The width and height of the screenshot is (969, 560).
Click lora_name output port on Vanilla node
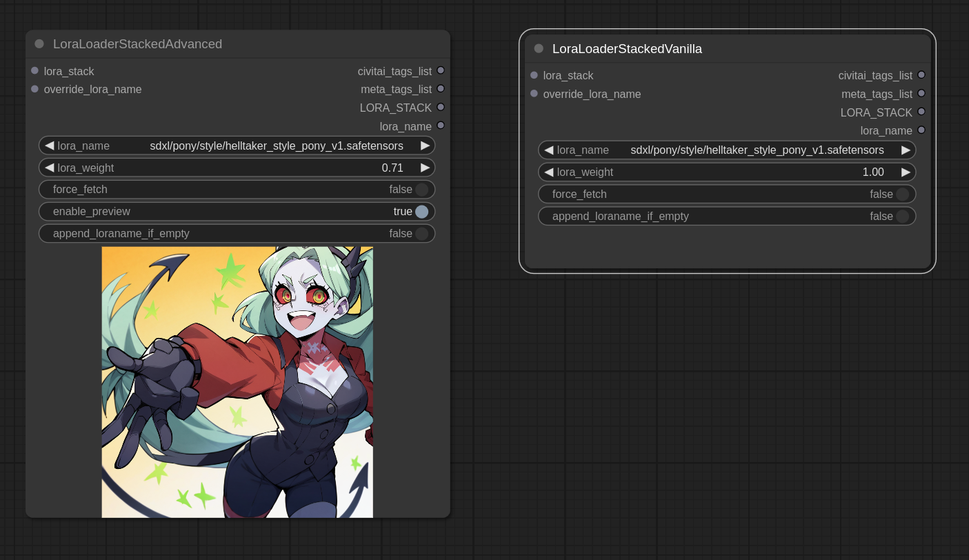point(921,130)
